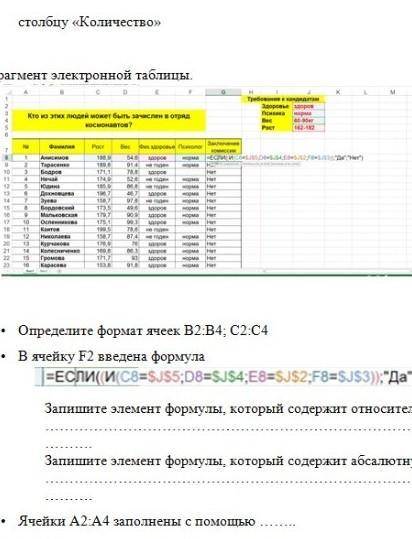Click inside the enlarged =ЕСЛИ((И( formula bar
This screenshot has height=539, width=412.
pos(223,377)
